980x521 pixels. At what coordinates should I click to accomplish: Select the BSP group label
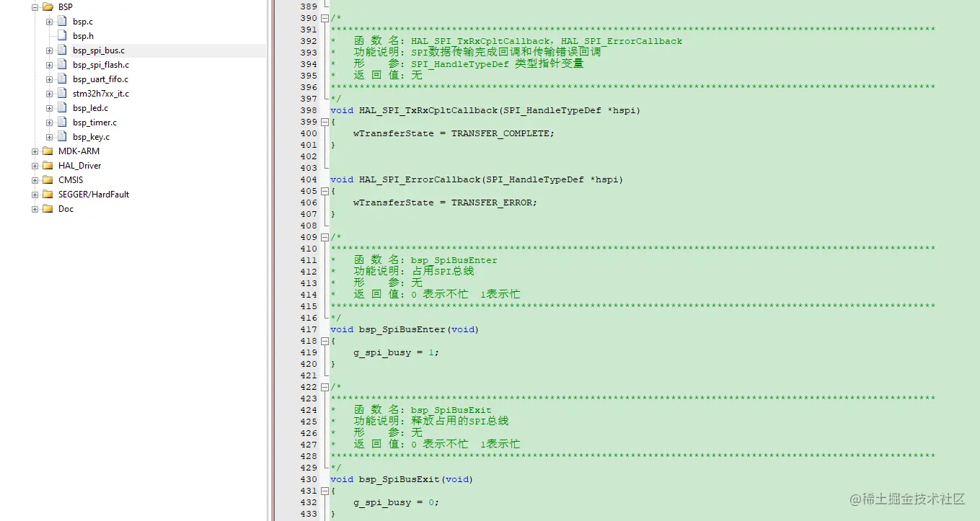(x=66, y=7)
